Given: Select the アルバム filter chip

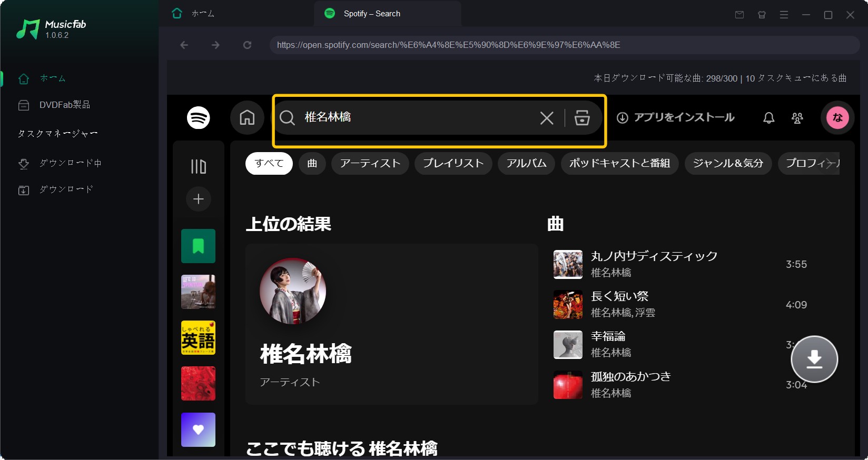Looking at the screenshot, I should [x=527, y=163].
